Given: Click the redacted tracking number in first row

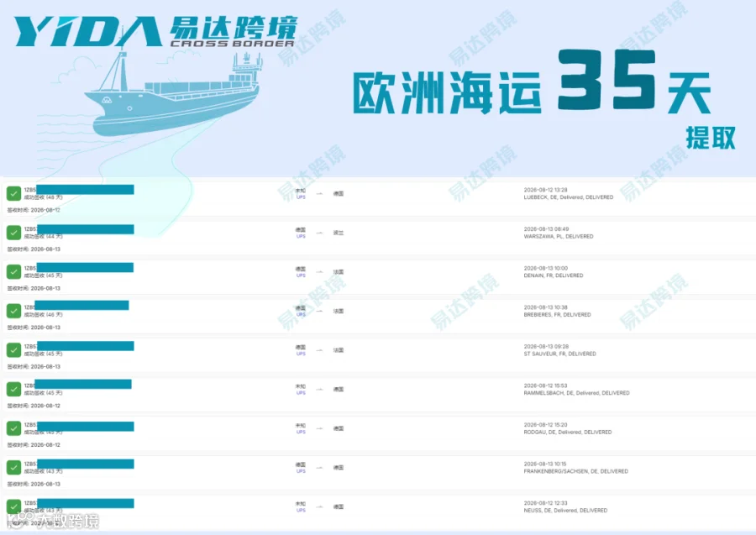Looking at the screenshot, I should pos(85,190).
